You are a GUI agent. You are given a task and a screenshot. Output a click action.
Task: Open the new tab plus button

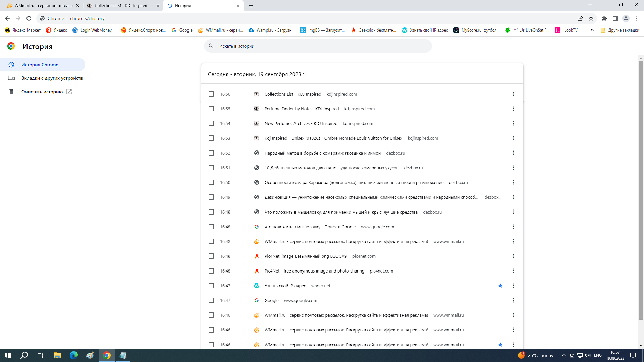pyautogui.click(x=251, y=6)
